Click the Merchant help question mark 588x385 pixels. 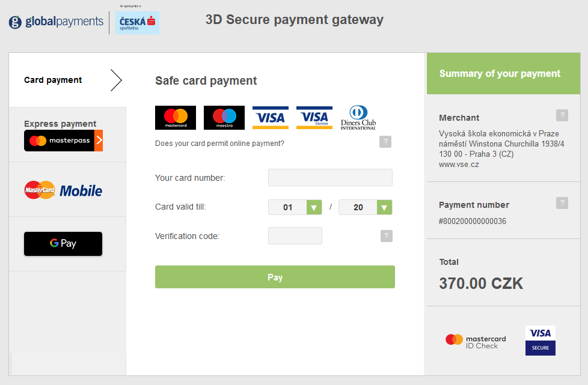562,115
